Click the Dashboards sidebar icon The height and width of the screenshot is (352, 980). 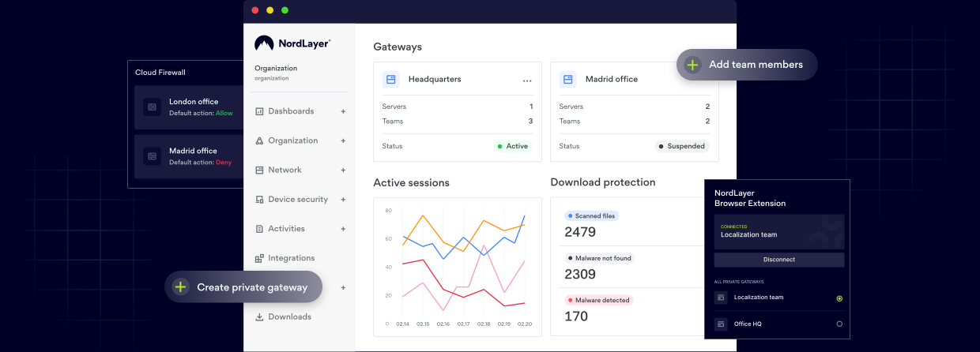click(259, 111)
